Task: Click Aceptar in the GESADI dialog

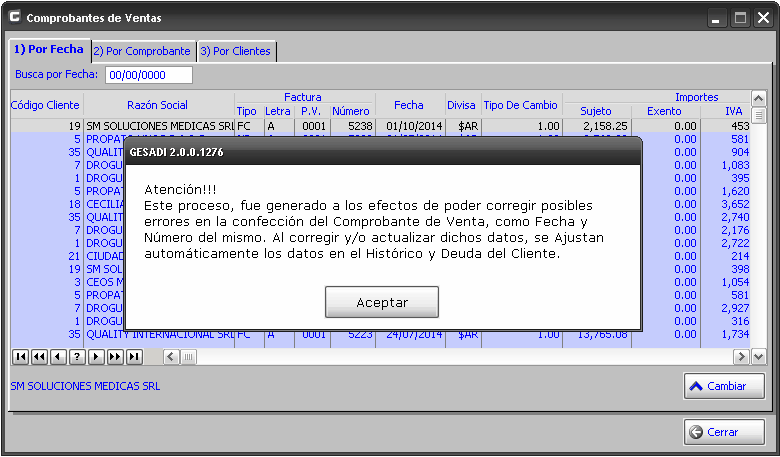Action: pos(382,302)
